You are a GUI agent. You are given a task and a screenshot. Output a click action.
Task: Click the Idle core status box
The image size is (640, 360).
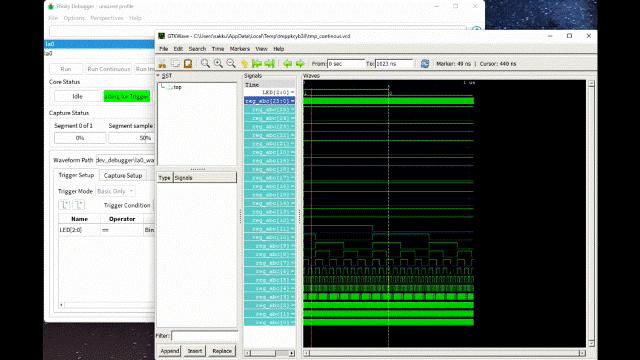pos(78,96)
